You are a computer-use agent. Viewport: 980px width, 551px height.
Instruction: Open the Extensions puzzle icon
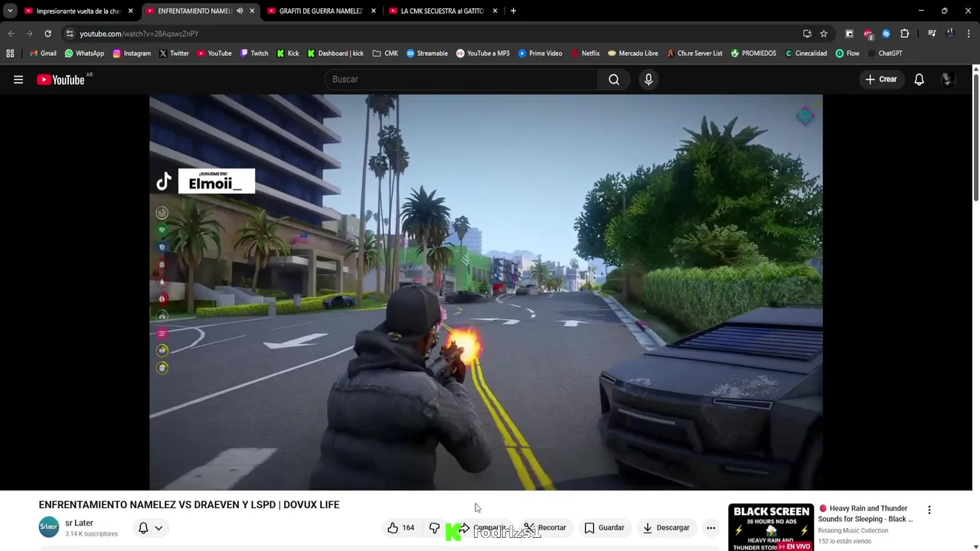point(905,34)
